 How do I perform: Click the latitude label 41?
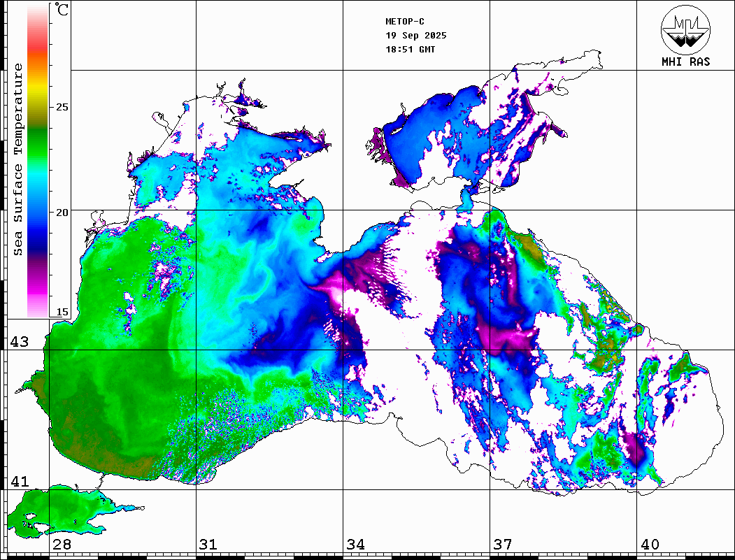tap(19, 482)
